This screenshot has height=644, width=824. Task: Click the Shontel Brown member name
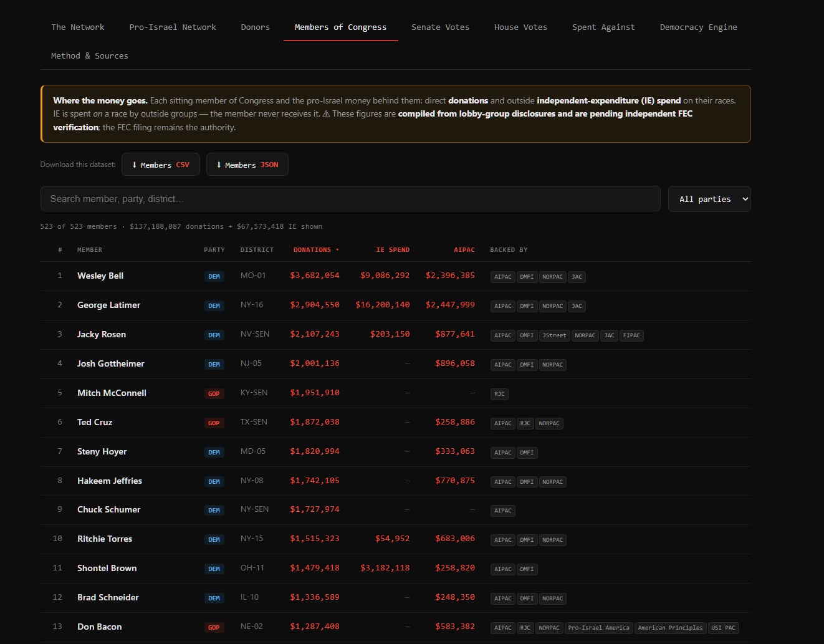click(x=107, y=568)
